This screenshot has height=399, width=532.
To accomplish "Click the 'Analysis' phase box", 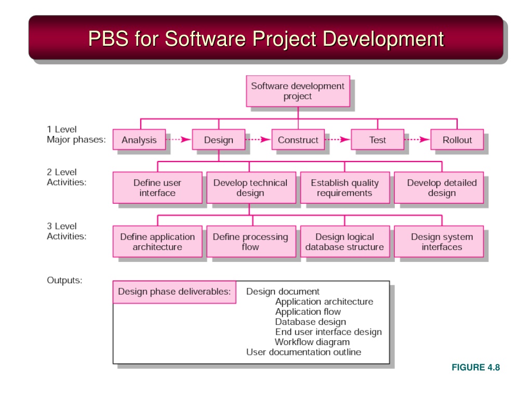I will tap(139, 139).
